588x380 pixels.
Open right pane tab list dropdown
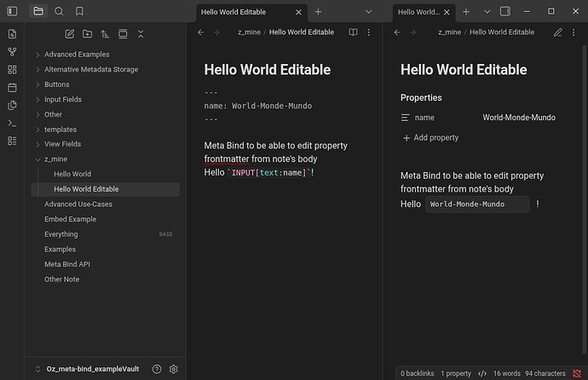[x=487, y=12]
